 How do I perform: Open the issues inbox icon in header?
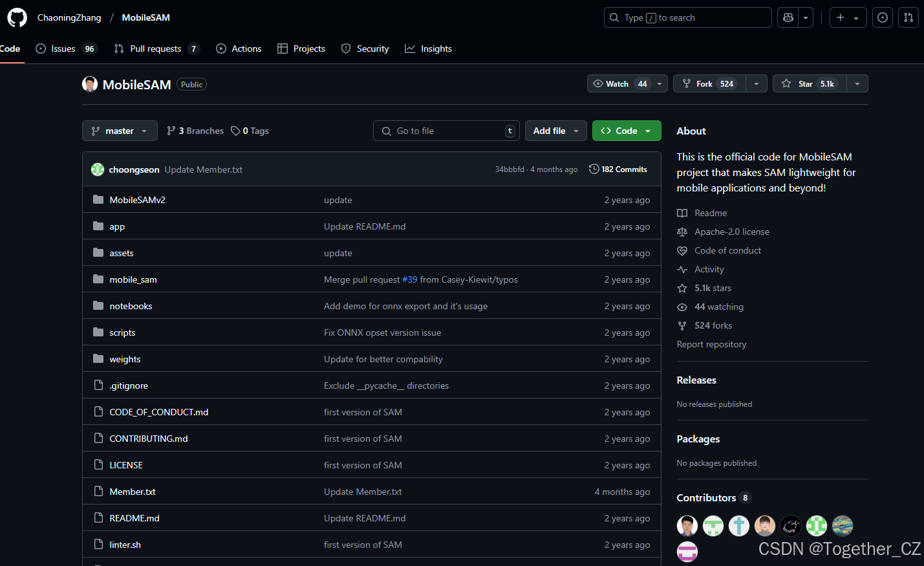pyautogui.click(x=883, y=17)
